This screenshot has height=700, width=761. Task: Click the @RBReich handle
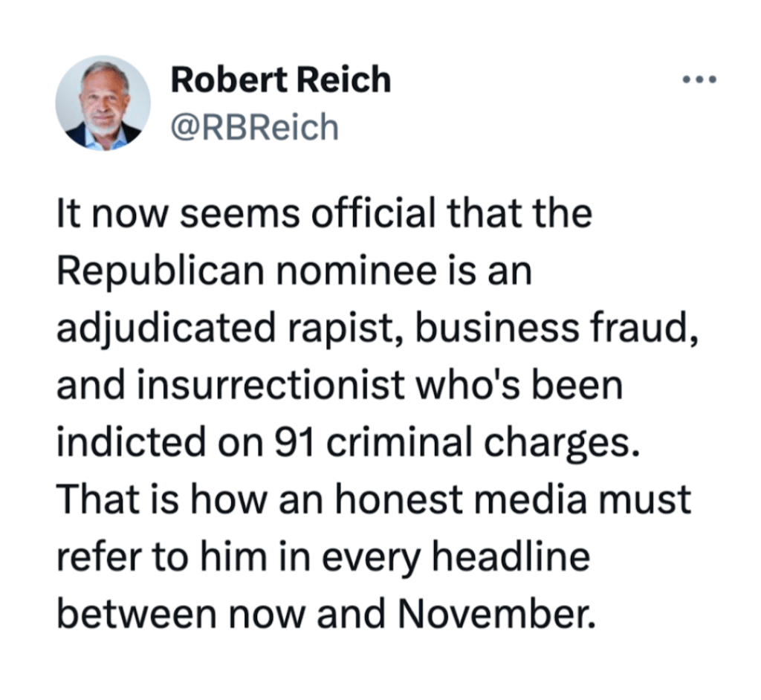(255, 128)
